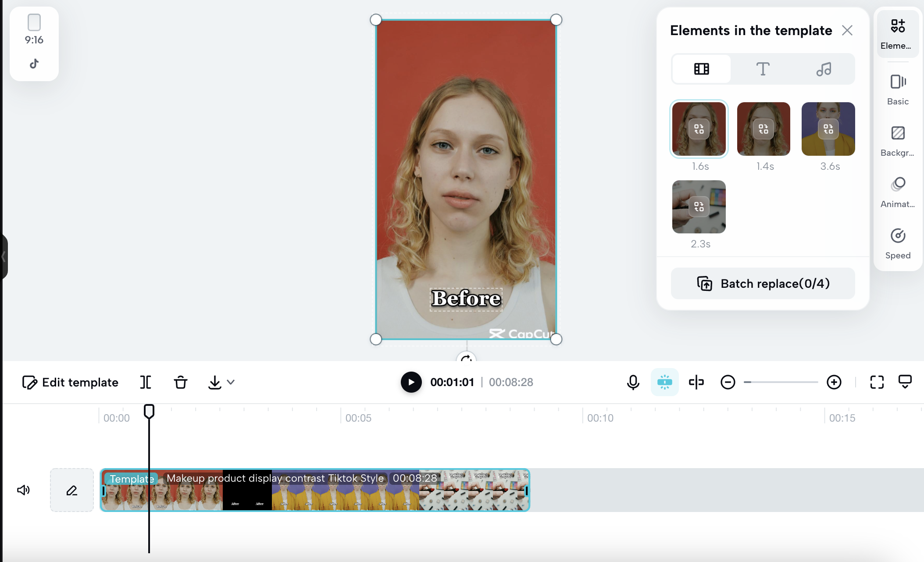The height and width of the screenshot is (562, 924).
Task: Toggle the timeline snapping button
Action: coord(664,382)
